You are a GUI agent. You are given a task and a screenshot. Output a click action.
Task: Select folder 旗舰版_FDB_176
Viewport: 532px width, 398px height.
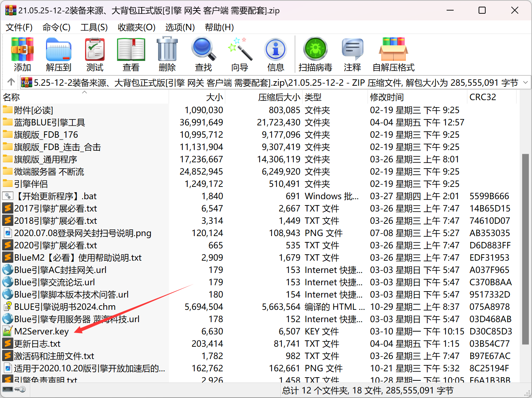tap(46, 135)
